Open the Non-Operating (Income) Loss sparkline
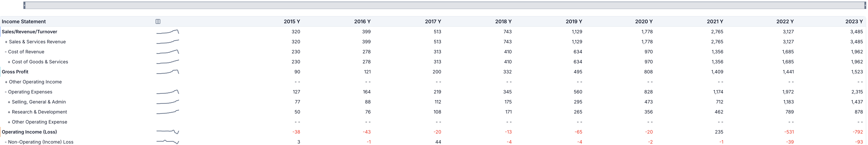This screenshot has width=868, height=145. point(167,142)
